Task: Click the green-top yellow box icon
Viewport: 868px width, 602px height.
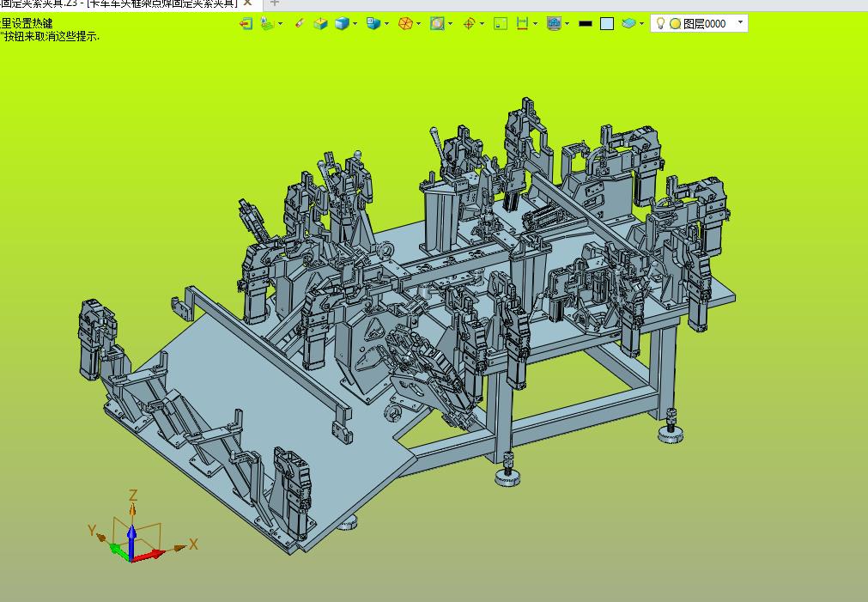Action: click(x=320, y=24)
